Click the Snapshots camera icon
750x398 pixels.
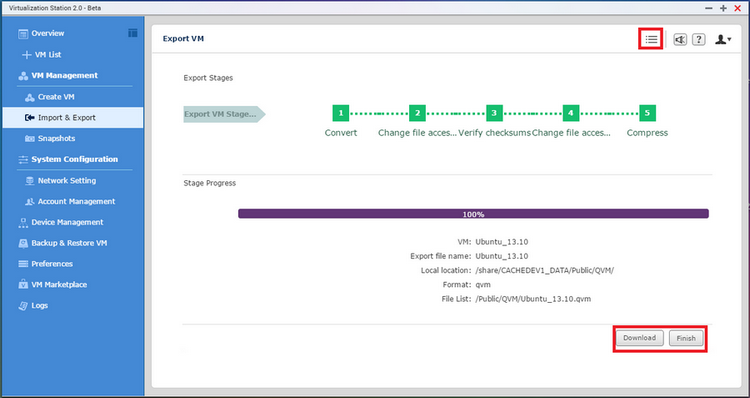pos(30,139)
